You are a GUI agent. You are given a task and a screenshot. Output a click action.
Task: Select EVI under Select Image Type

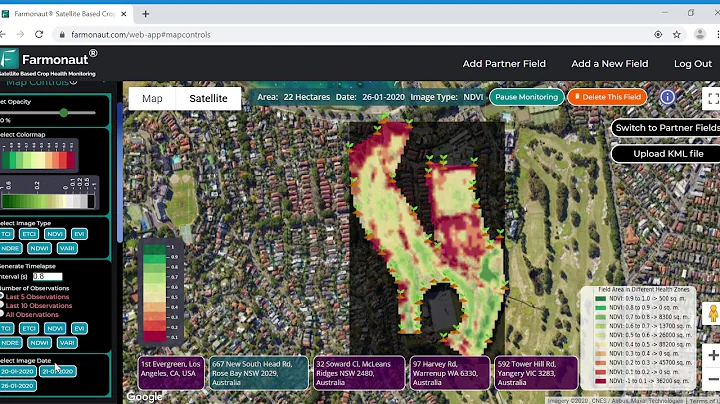click(79, 234)
